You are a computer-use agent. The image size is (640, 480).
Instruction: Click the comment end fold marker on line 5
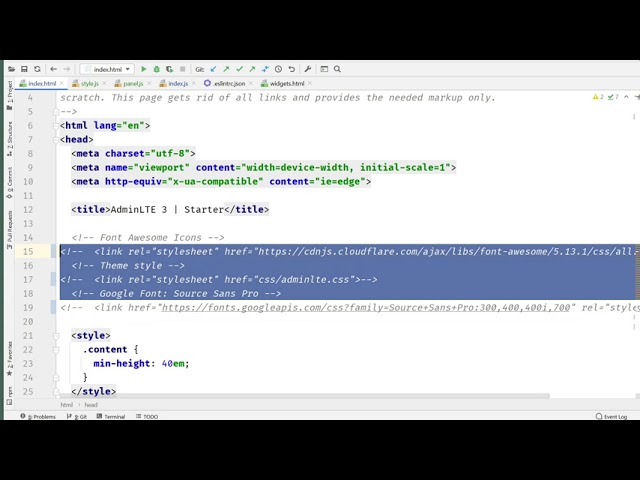[x=56, y=111]
